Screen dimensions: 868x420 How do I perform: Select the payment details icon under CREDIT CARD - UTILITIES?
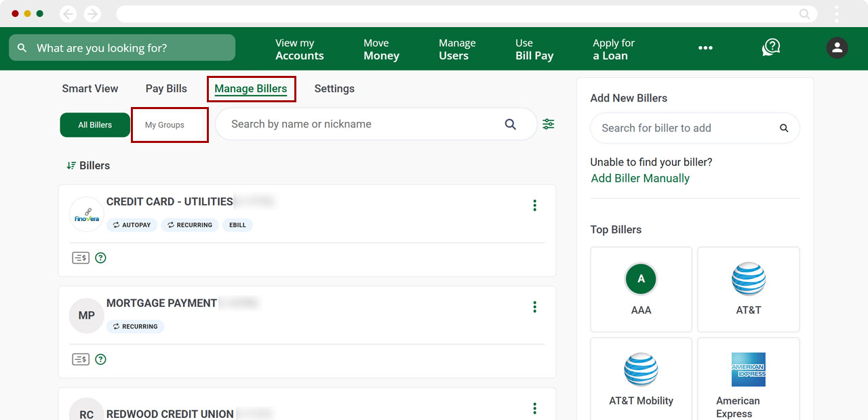pos(80,257)
